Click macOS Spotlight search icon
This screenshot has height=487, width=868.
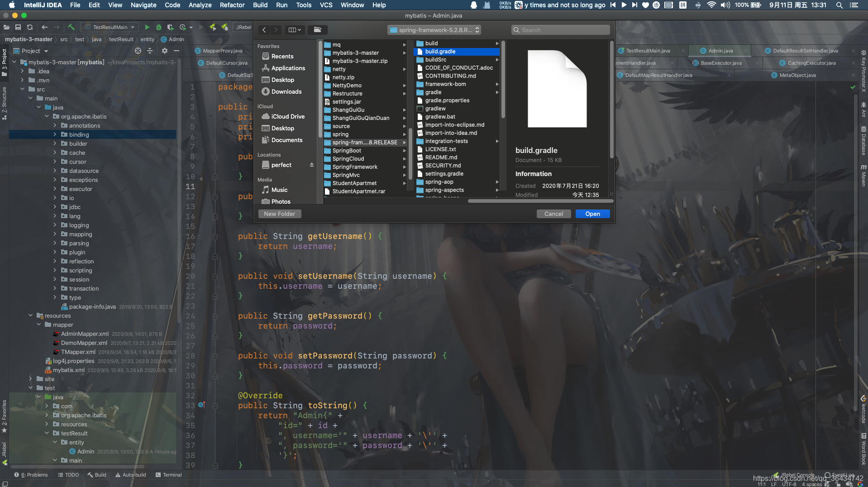coord(839,5)
